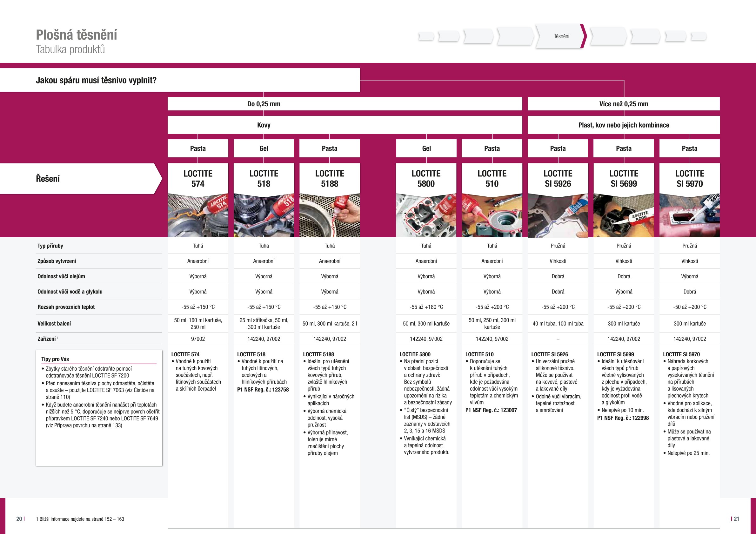Click the footnote 'Bližší informace najdete na straně 152 – 163'
The width and height of the screenshot is (756, 534).
pyautogui.click(x=80, y=519)
